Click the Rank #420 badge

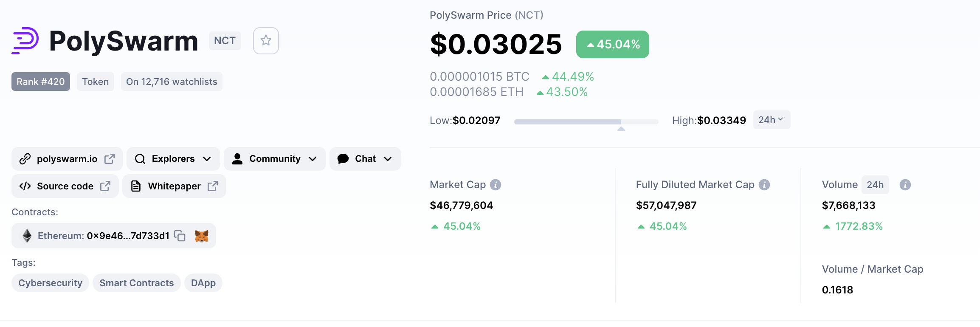coord(41,82)
